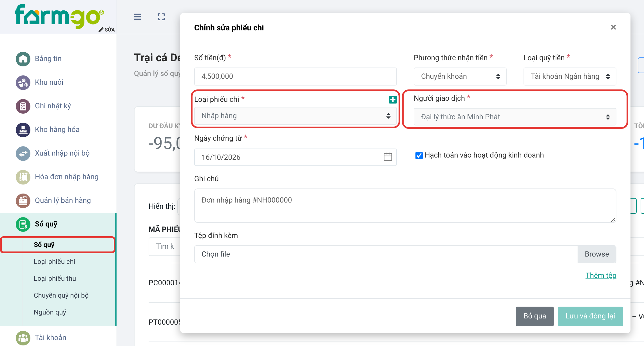
Task: Click the Browse file button
Action: [597, 254]
